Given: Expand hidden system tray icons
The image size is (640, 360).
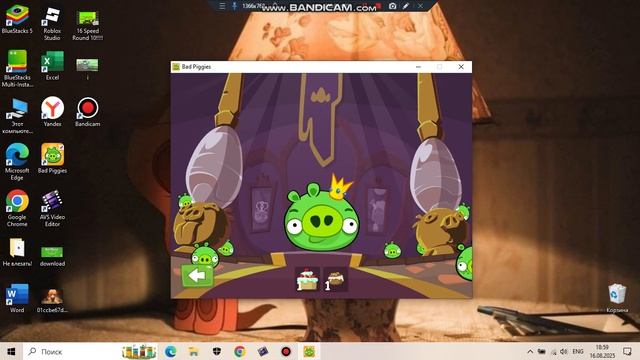Looking at the screenshot, I should click(x=530, y=351).
